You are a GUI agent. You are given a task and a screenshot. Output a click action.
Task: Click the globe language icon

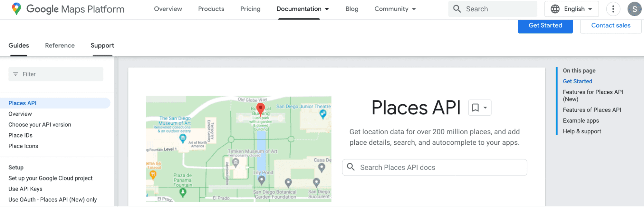pos(555,9)
